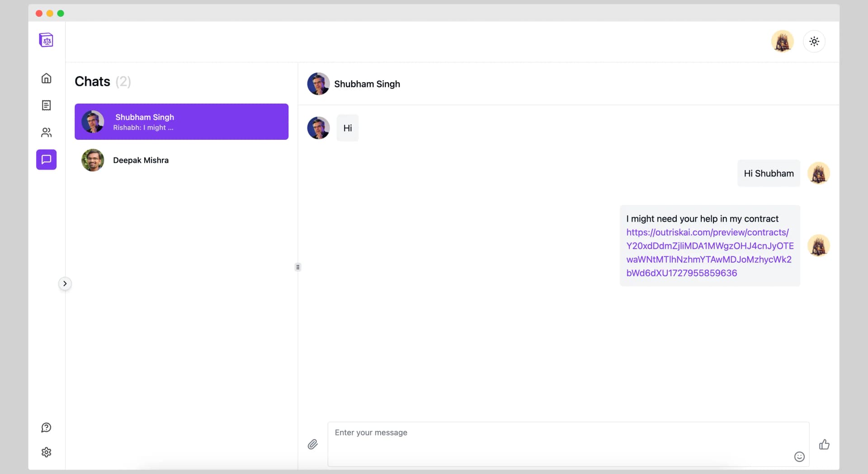Focus the 'Enter your message' field

point(561,444)
